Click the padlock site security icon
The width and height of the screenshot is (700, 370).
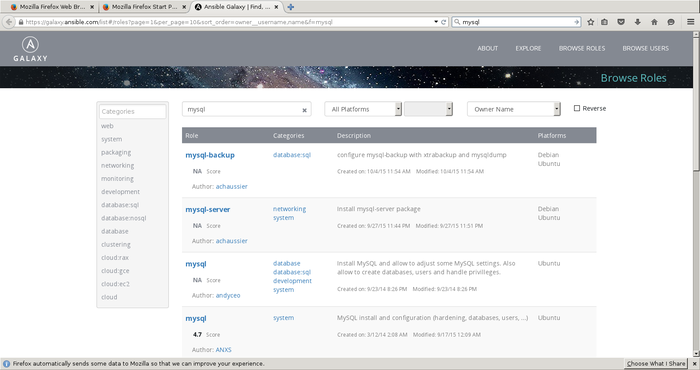click(21, 22)
